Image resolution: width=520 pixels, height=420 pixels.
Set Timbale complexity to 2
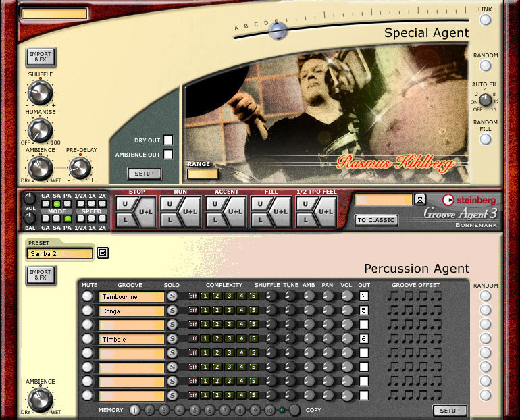coord(217,338)
